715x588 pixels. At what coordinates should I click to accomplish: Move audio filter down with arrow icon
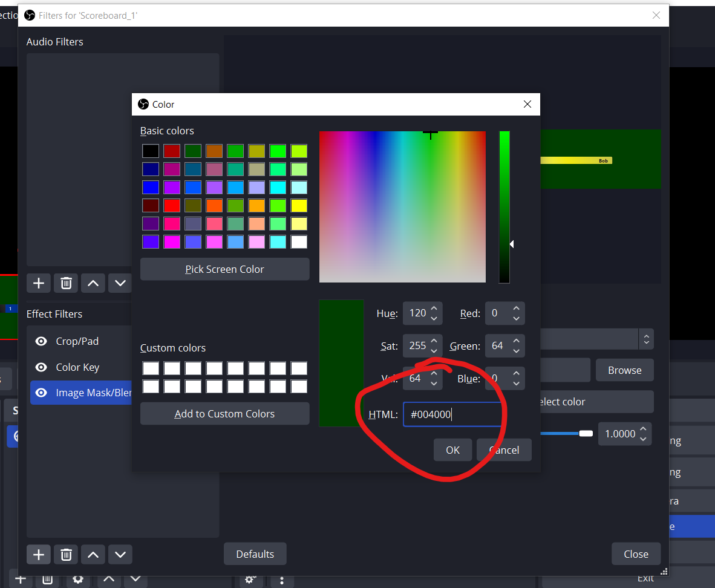(x=120, y=283)
